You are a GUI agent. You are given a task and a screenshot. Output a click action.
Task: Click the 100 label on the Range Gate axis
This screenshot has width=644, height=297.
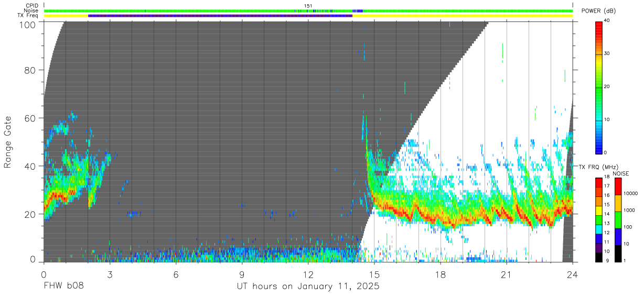pos(28,24)
